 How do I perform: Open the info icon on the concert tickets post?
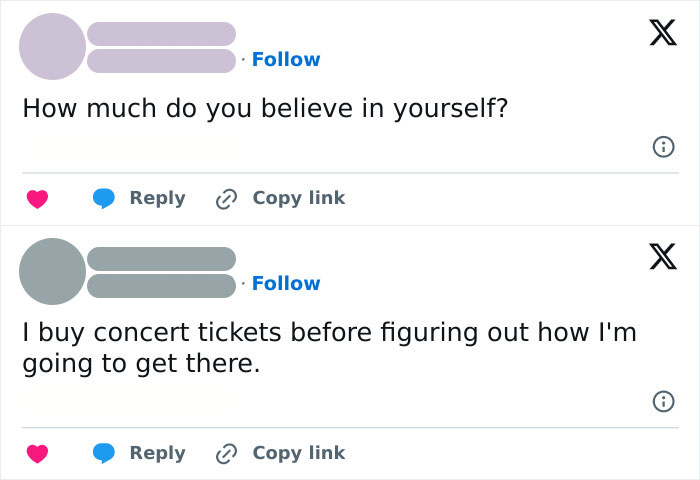[661, 402]
